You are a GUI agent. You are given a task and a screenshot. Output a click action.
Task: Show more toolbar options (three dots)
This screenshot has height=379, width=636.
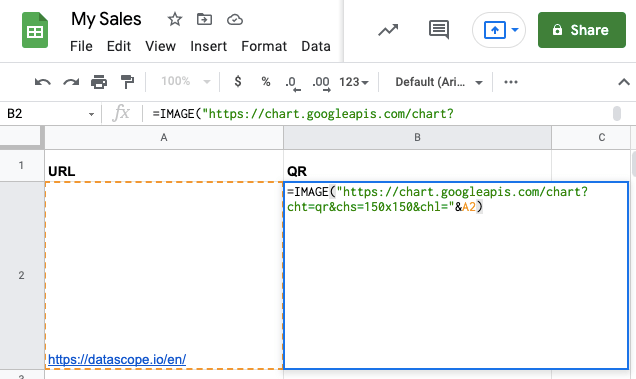coord(511,82)
